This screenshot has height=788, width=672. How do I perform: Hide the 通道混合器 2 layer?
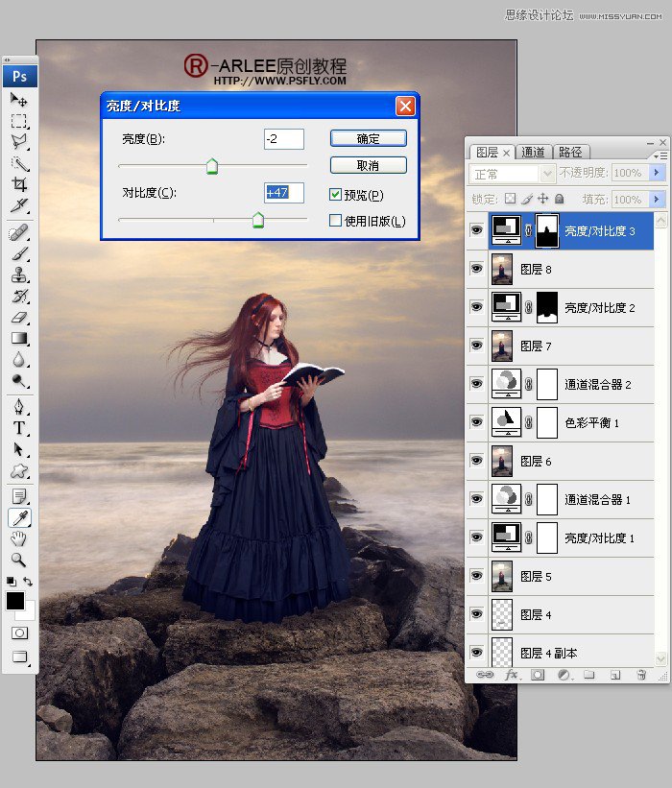point(476,384)
